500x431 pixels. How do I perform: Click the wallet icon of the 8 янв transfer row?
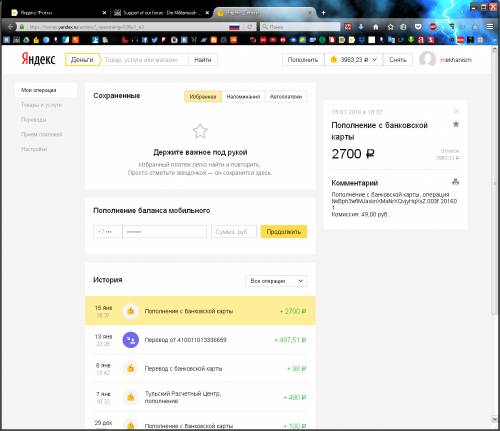(x=131, y=368)
